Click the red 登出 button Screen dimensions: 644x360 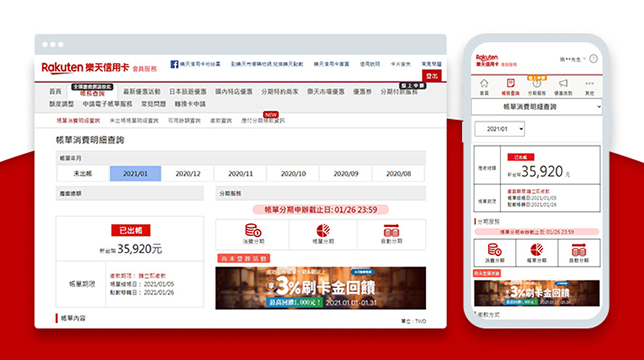[x=432, y=76]
